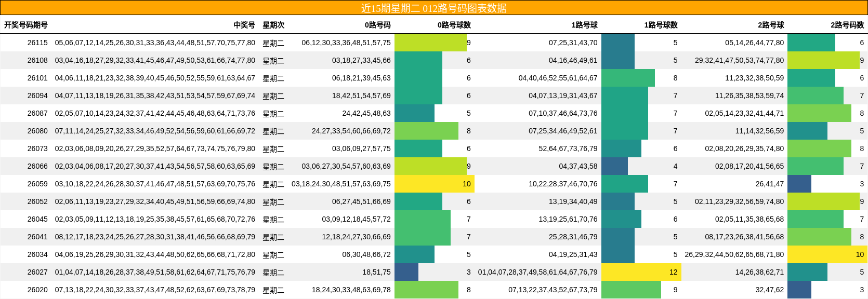Image resolution: width=868 pixels, height=299 pixels.
Task: Click the 2路号球 column header
Action: tap(771, 25)
